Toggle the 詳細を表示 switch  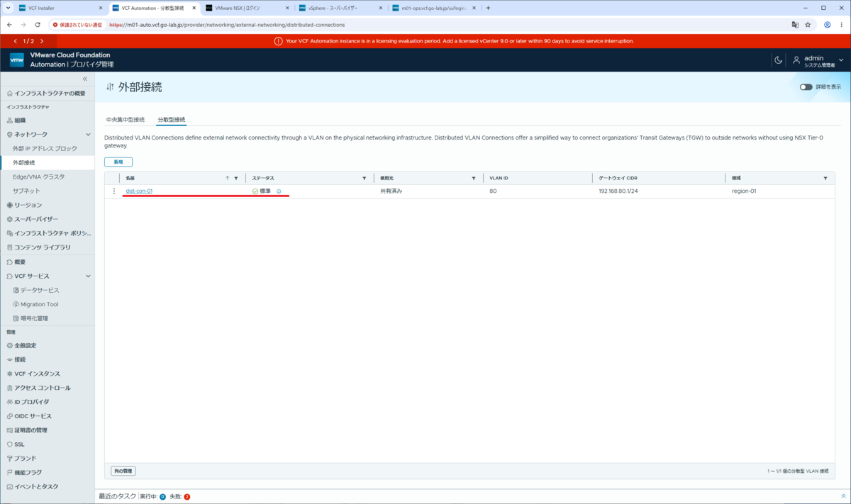pos(806,86)
